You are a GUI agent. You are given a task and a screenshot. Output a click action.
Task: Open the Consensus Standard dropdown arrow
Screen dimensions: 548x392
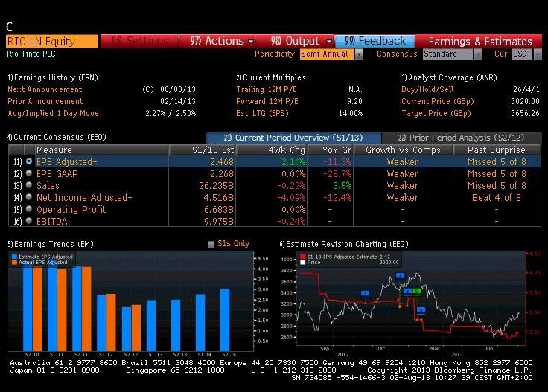tap(478, 54)
